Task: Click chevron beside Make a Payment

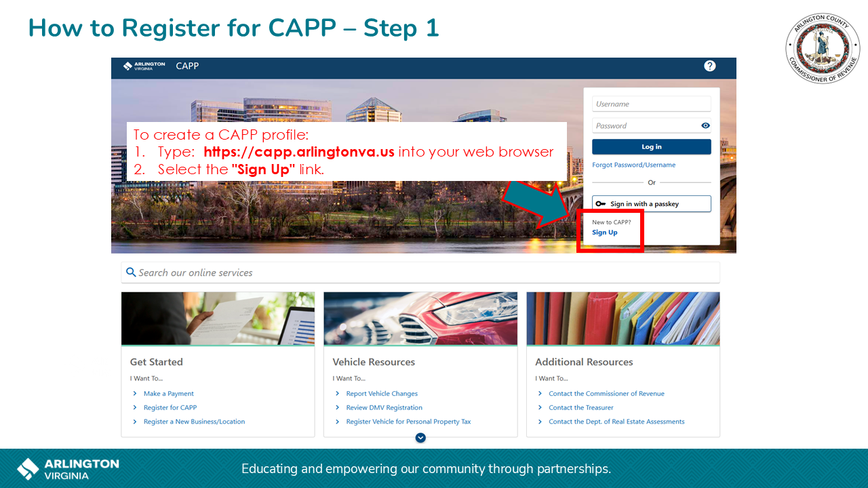Action: 136,393
